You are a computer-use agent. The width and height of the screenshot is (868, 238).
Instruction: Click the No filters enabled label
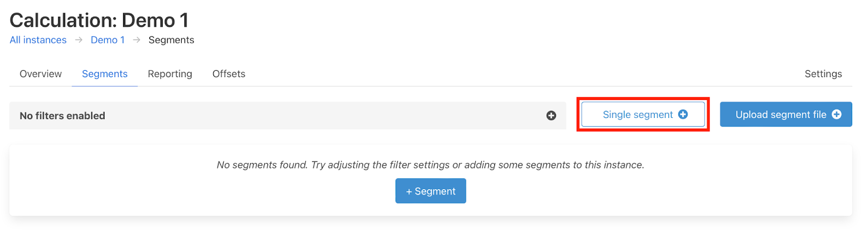(x=62, y=116)
